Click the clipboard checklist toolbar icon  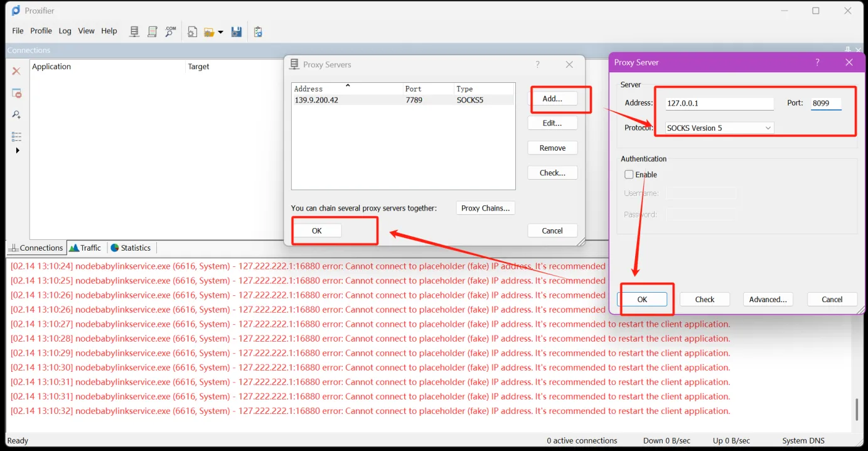(x=258, y=31)
